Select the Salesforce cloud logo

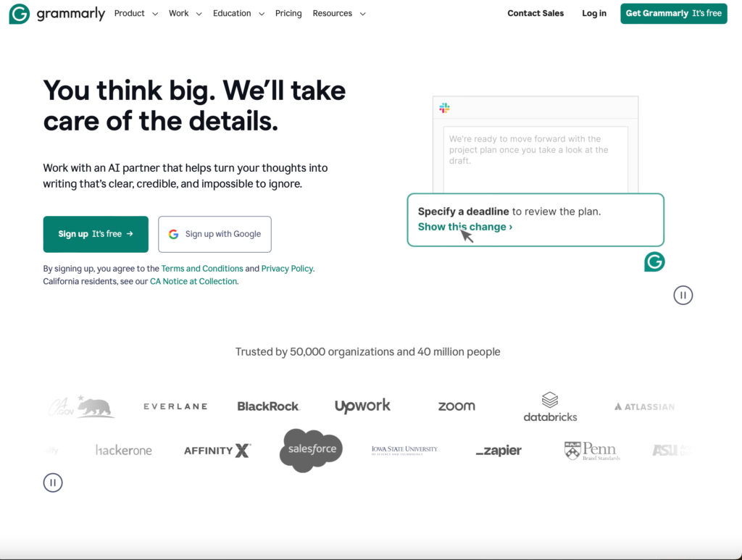[x=310, y=450]
